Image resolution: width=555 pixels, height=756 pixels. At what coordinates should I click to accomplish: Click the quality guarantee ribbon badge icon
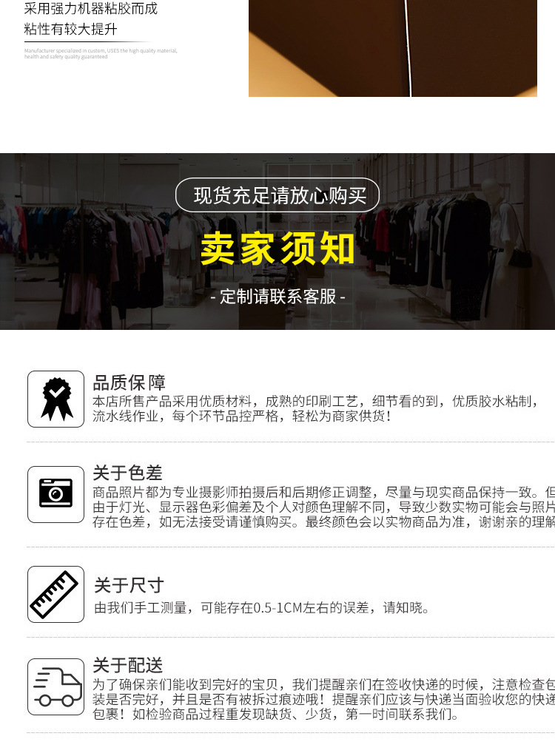[x=56, y=399]
